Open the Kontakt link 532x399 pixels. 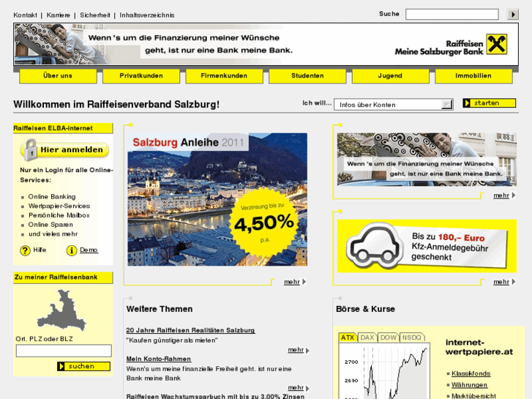25,15
